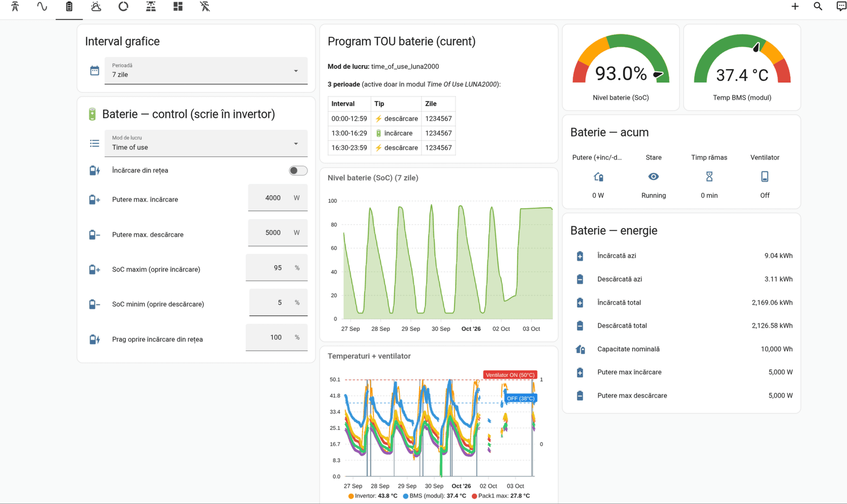Open the dashboard tiles tab
This screenshot has width=847, height=504.
coord(178,6)
